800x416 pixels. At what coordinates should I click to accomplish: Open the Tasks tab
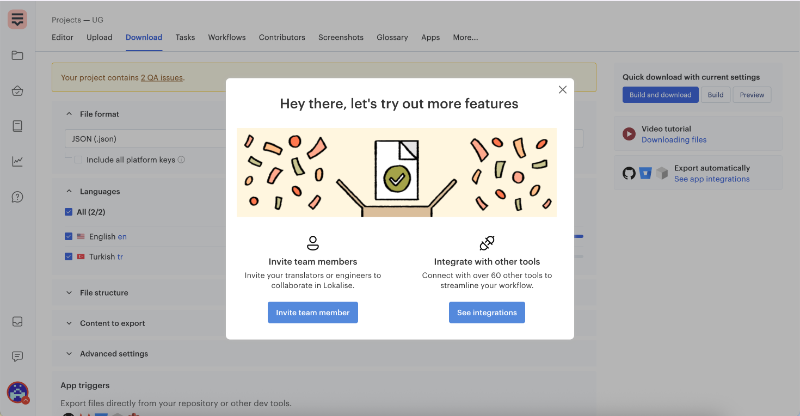(x=185, y=37)
